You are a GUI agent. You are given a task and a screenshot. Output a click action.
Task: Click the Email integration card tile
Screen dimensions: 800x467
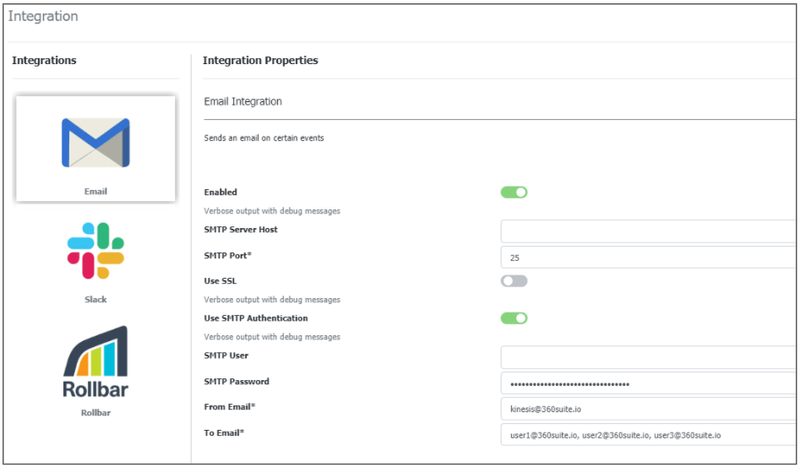95,149
